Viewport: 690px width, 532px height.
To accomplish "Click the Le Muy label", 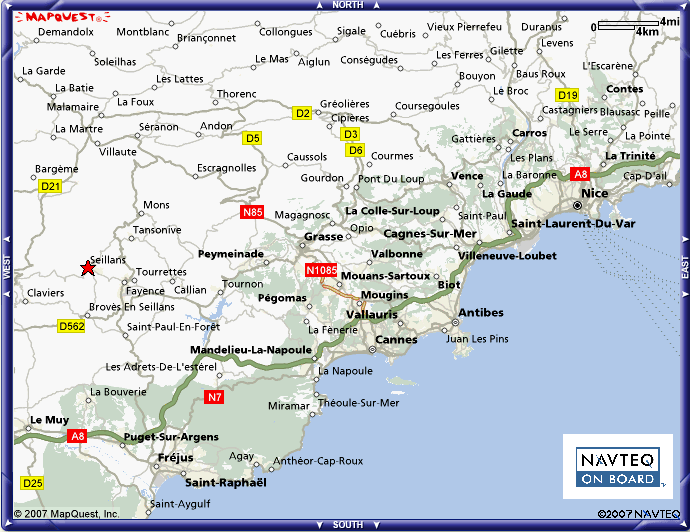I will point(49,420).
